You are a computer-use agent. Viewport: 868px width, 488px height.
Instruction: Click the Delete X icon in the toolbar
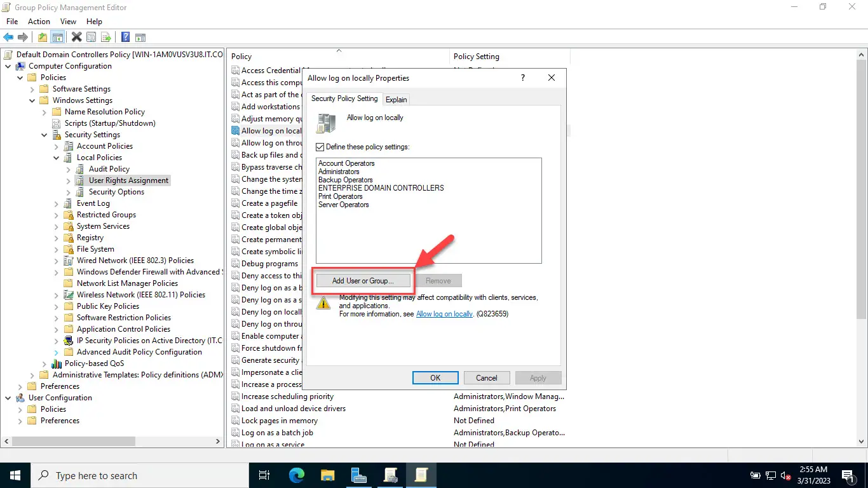77,37
